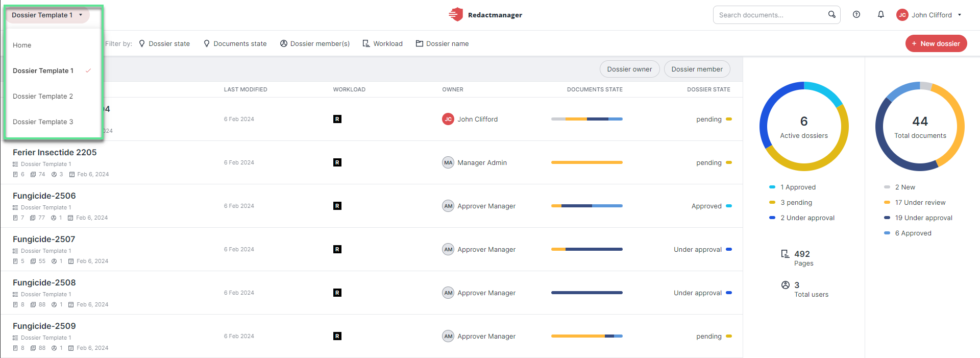980x358 pixels.
Task: Click the Search documents input field
Action: (x=771, y=15)
